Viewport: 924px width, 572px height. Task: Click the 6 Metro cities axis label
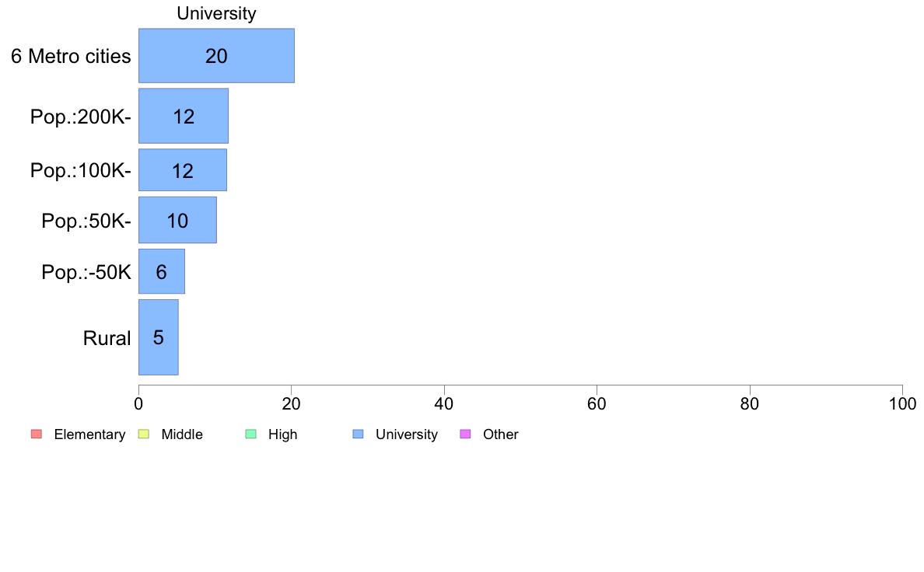pos(71,57)
